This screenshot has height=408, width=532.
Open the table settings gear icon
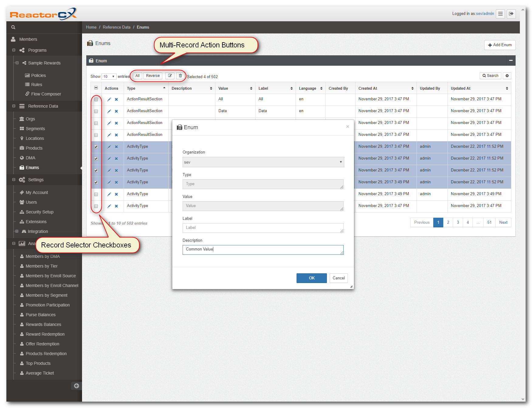[x=507, y=76]
